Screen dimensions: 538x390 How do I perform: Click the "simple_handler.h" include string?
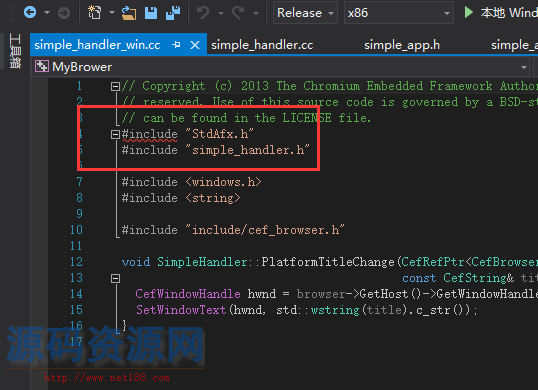click(247, 150)
